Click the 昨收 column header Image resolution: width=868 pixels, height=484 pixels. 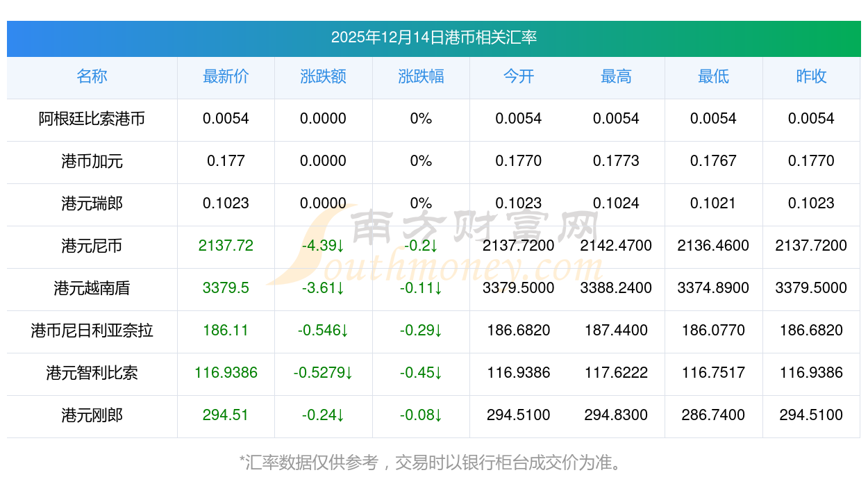click(x=811, y=76)
